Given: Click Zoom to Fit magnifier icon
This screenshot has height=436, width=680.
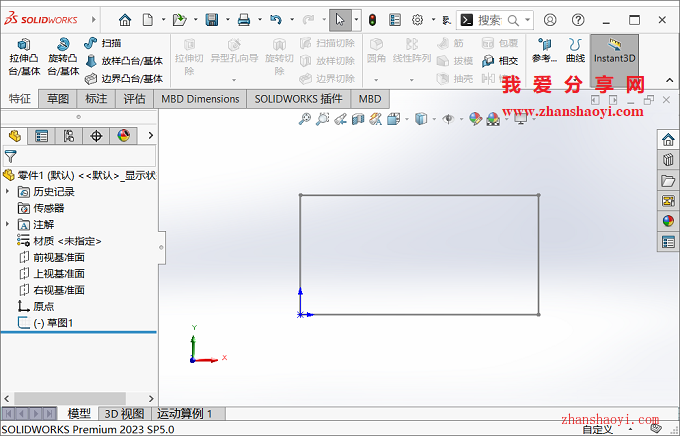Looking at the screenshot, I should pyautogui.click(x=305, y=118).
